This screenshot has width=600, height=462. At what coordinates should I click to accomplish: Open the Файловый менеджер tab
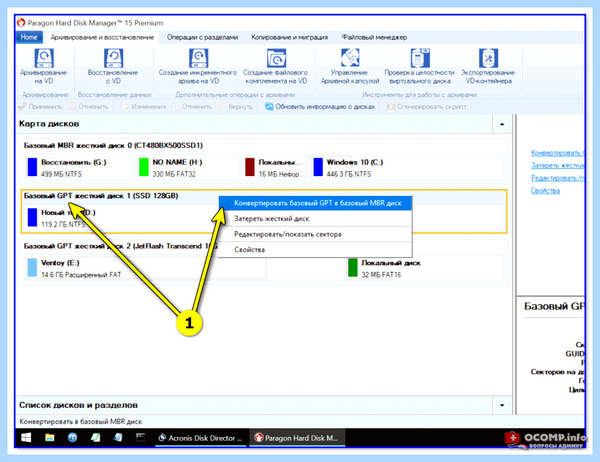[374, 37]
